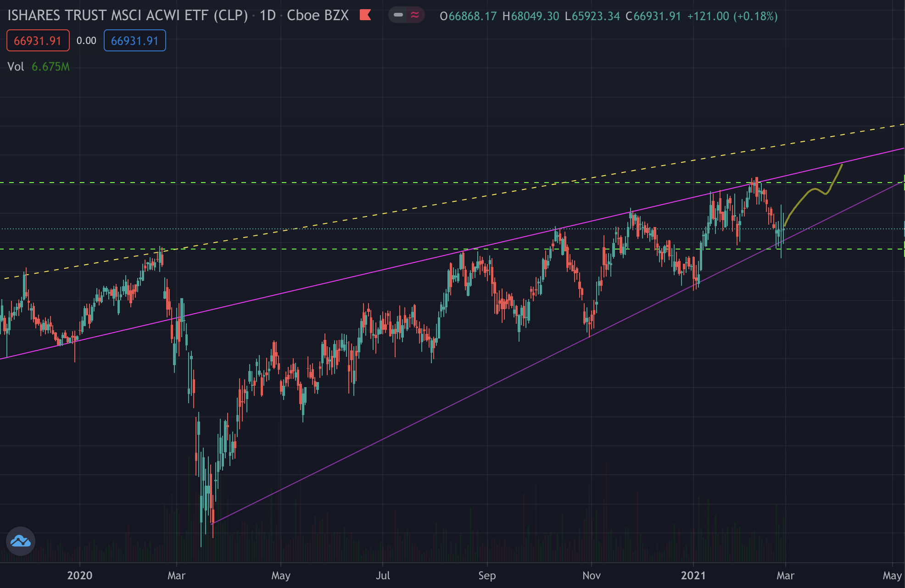Click the blue cloud icon in bottom-left corner
This screenshot has height=588, width=905.
pos(21,541)
